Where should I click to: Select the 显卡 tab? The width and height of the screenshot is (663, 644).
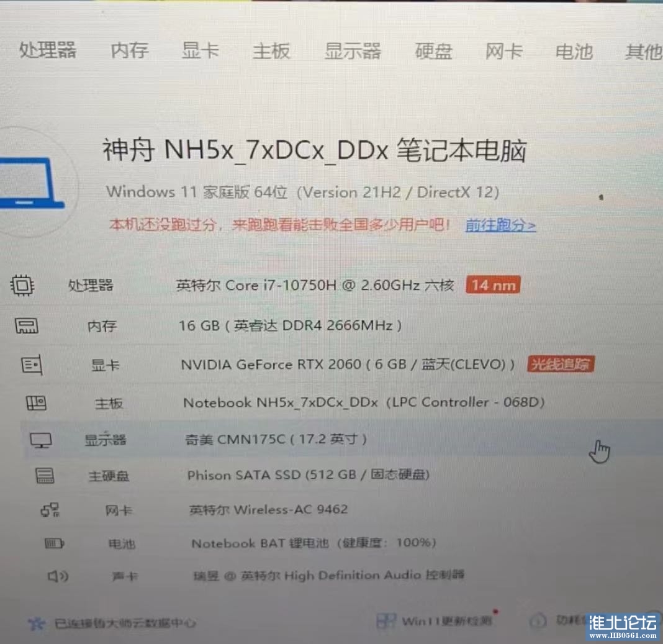coord(200,50)
